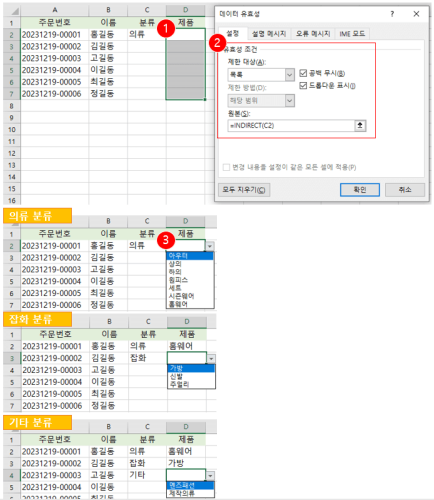Select column A header in the top worksheet

[x=55, y=10]
